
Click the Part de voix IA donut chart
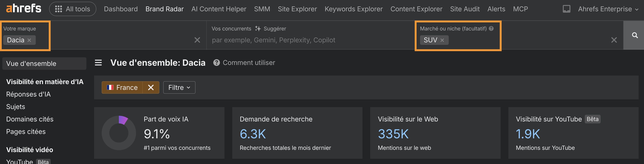click(119, 133)
